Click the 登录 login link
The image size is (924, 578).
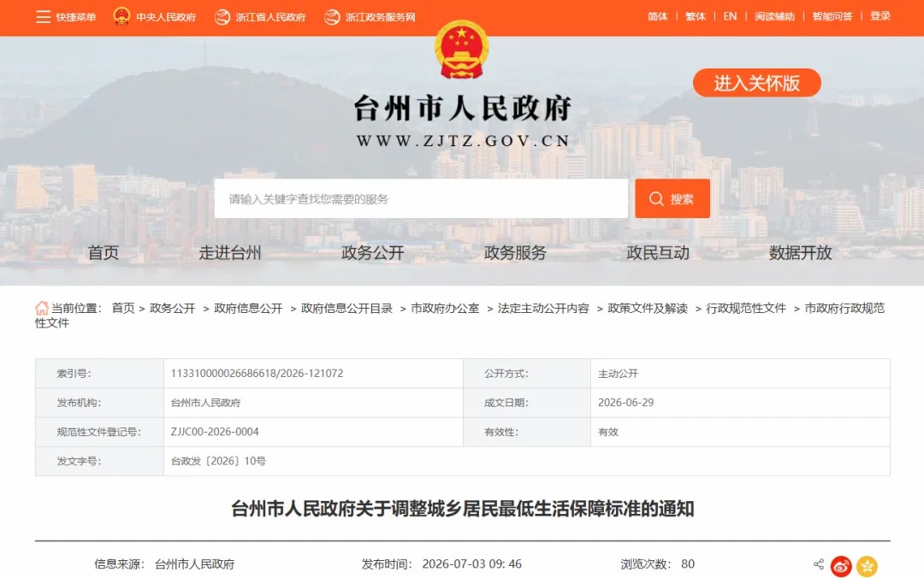[x=880, y=16]
